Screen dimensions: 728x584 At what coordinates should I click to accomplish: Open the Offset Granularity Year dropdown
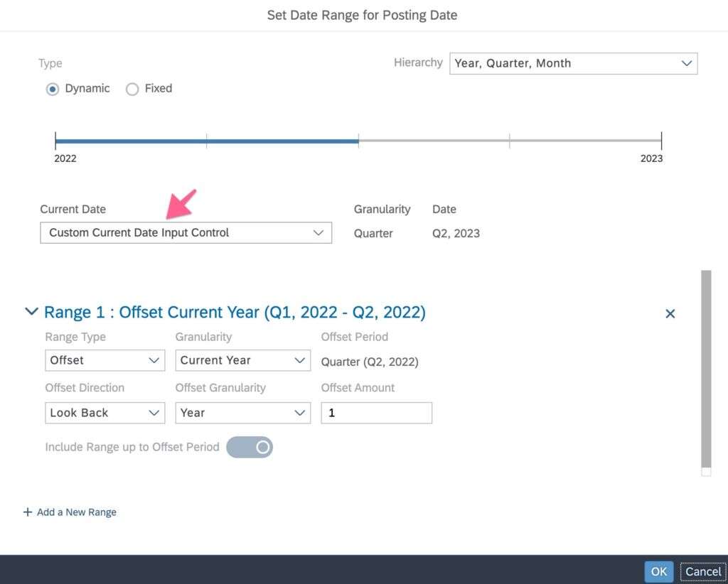242,413
